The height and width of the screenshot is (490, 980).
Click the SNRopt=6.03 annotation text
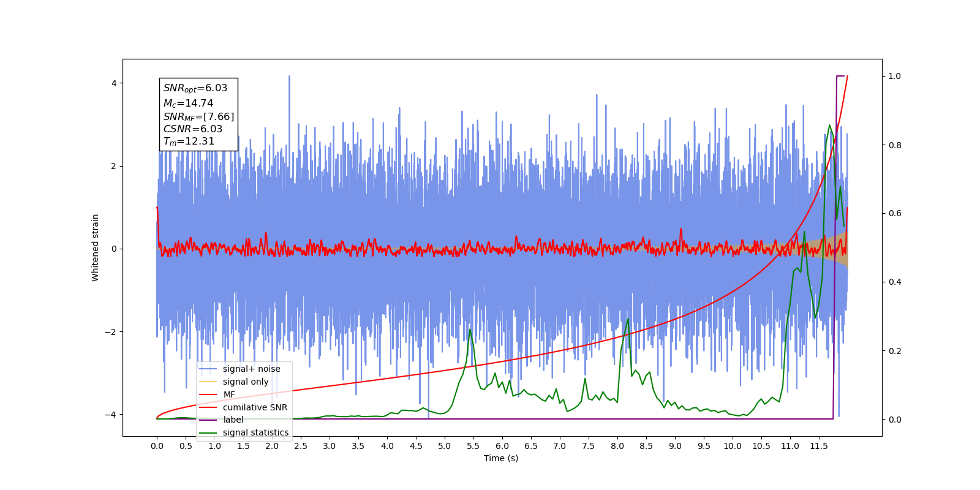(x=195, y=88)
